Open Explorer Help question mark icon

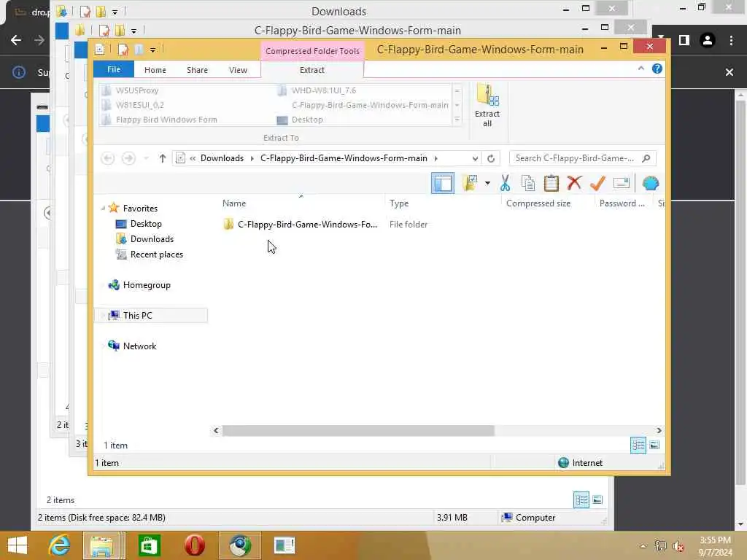coord(657,69)
